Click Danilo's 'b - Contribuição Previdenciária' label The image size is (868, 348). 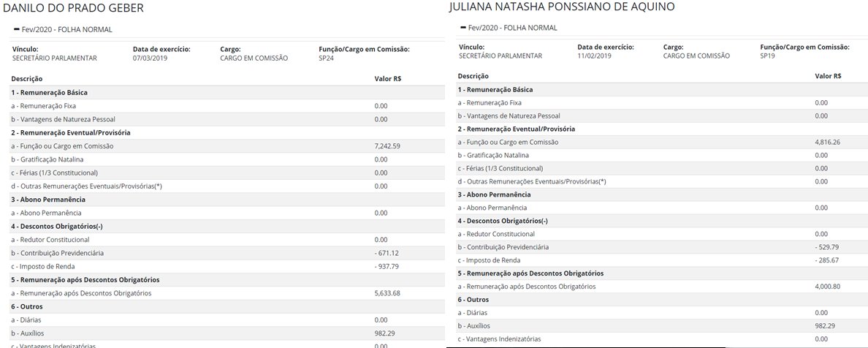tap(57, 253)
